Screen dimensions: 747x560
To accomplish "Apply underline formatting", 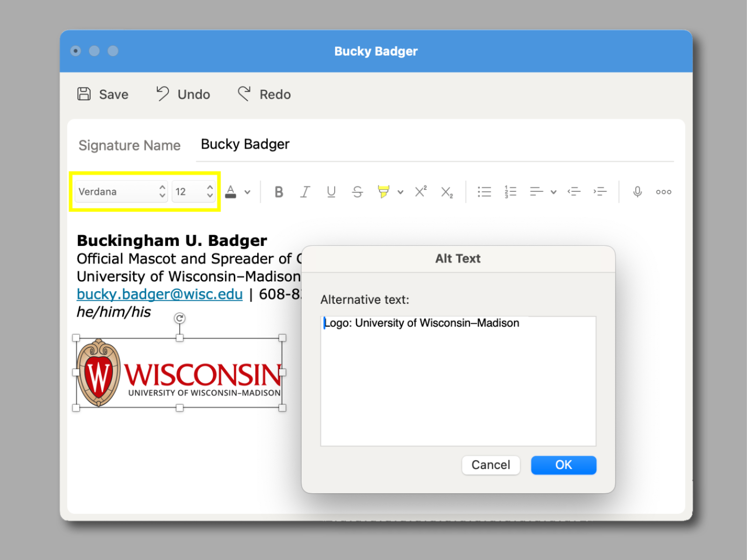I will 331,191.
